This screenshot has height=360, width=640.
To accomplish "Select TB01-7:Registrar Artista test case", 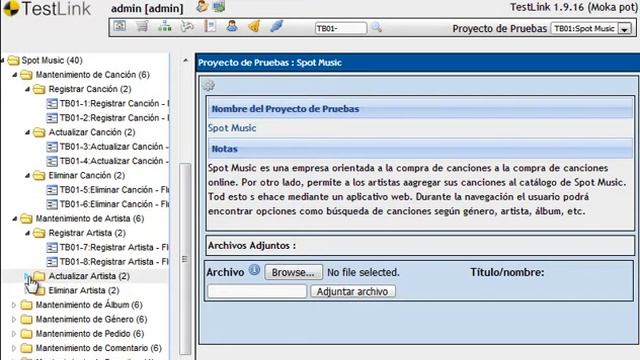I will pyautogui.click(x=114, y=247).
